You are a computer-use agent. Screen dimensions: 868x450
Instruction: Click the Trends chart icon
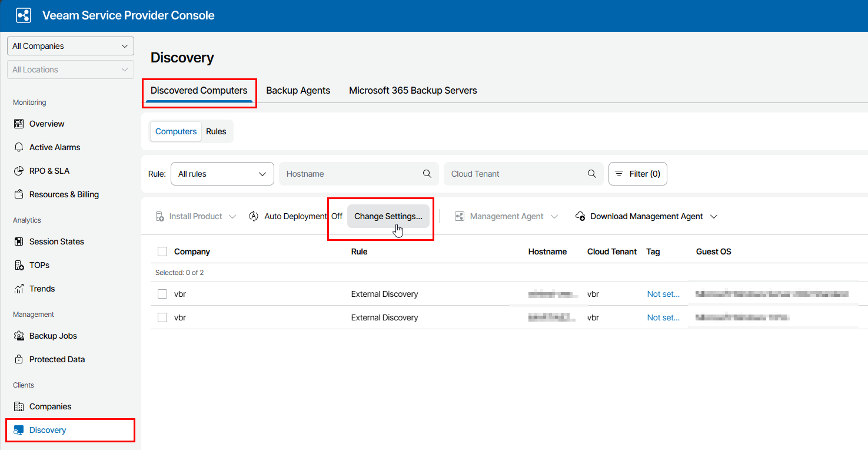tap(18, 289)
